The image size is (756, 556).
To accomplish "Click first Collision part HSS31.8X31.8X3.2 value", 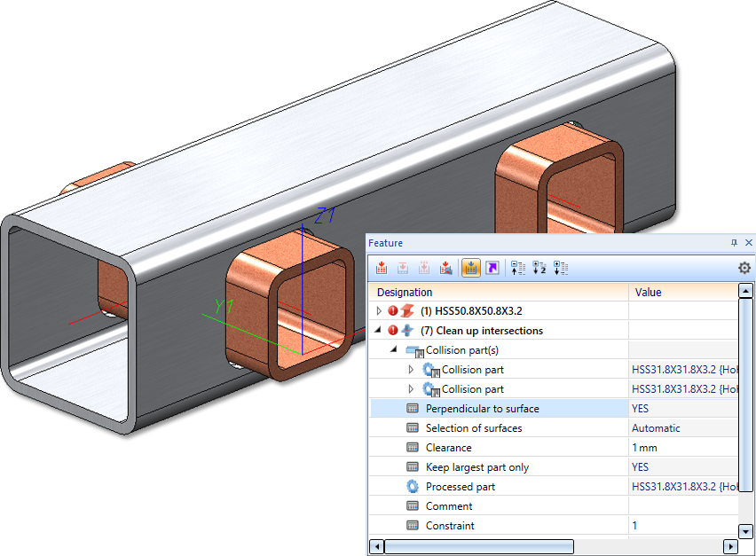I will tap(683, 370).
